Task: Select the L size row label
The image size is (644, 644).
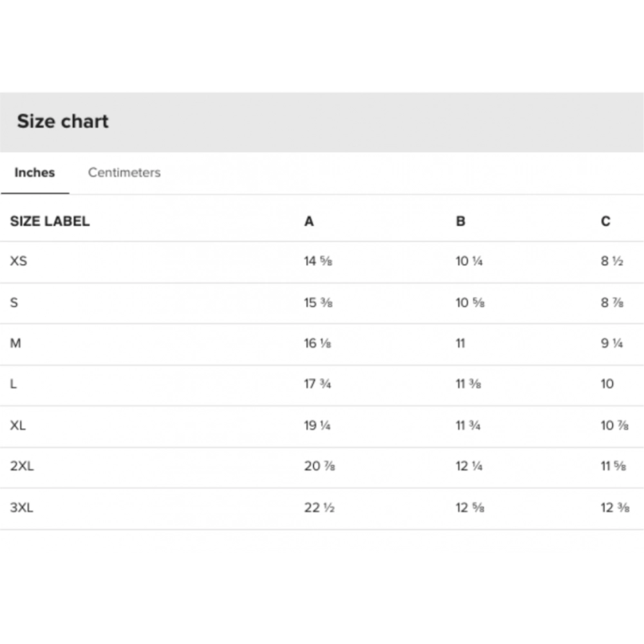Action: [14, 384]
